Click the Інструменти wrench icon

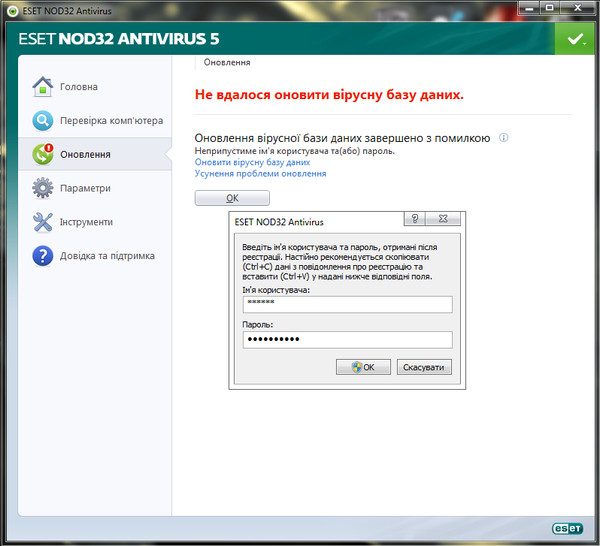(x=42, y=222)
